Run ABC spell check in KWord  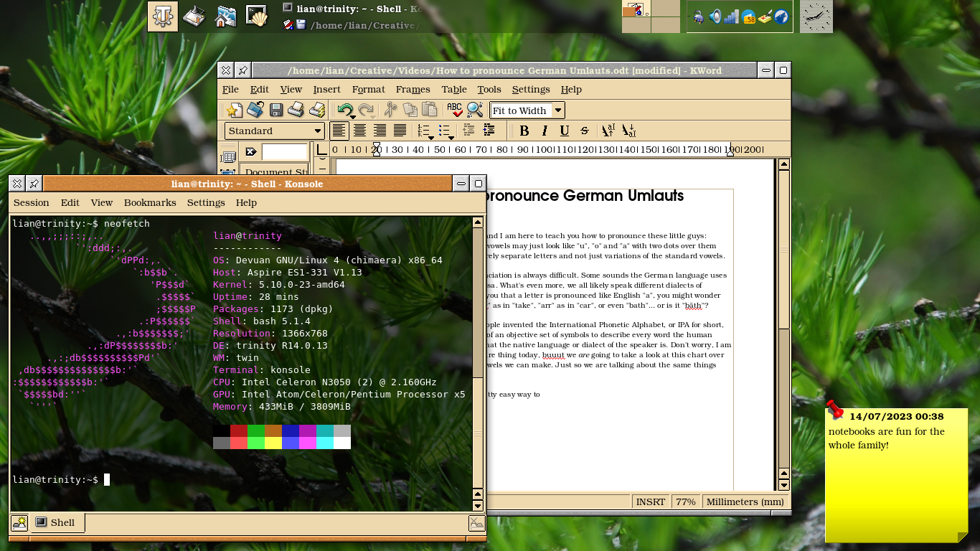[x=454, y=110]
